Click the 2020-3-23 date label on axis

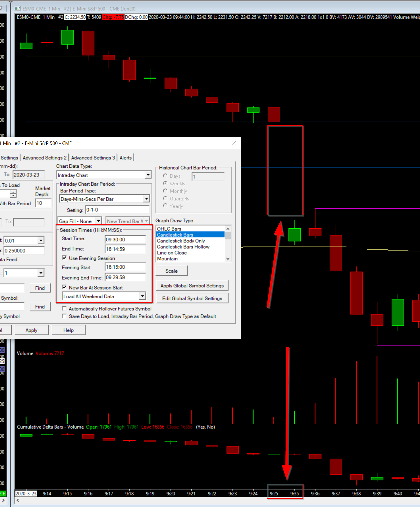26,493
